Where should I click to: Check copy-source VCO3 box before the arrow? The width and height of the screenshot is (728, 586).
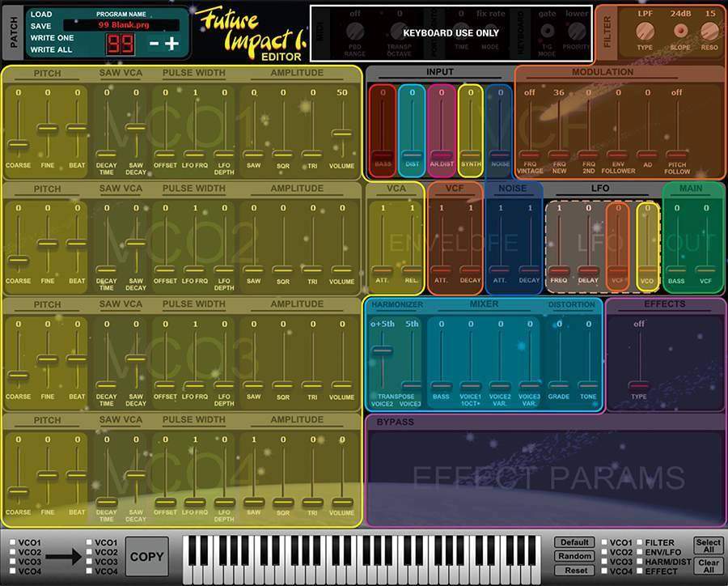pos(12,562)
